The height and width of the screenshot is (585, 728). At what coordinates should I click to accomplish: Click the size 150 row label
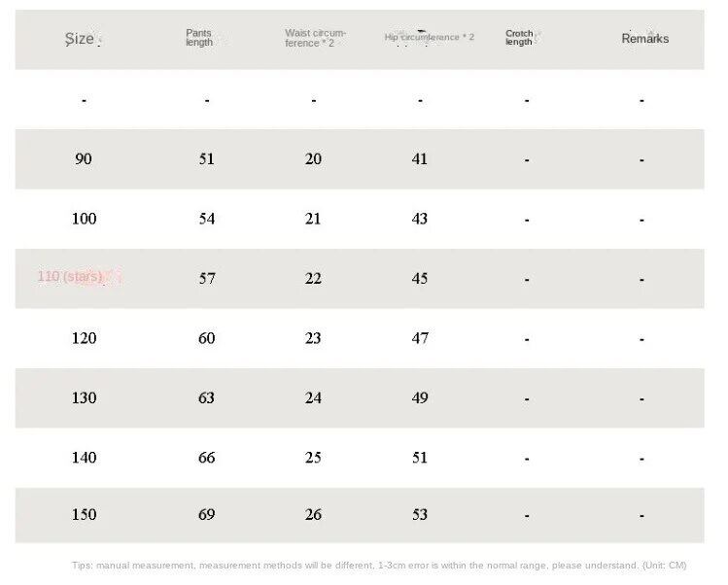tap(85, 514)
